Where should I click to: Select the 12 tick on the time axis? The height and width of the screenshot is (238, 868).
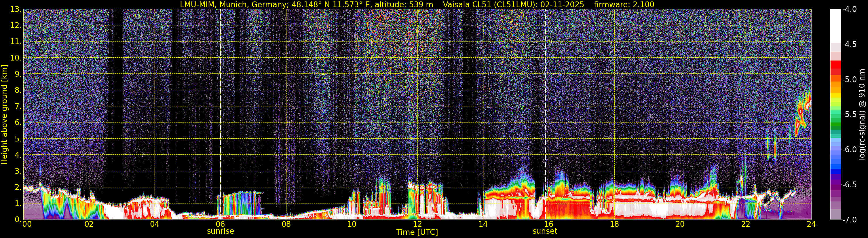point(417,224)
